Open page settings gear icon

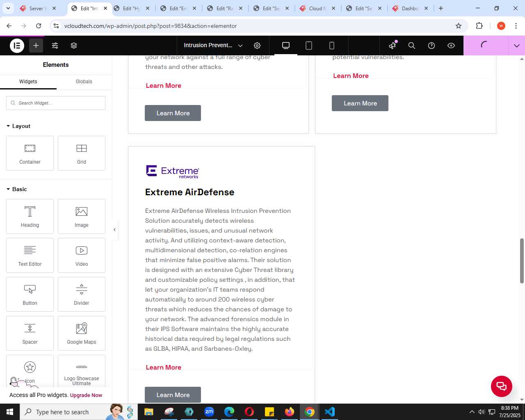(257, 46)
